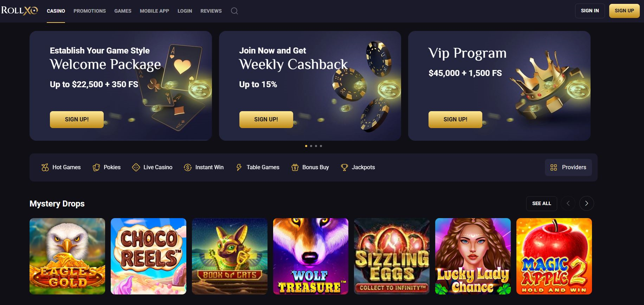Select the Instant Win coin icon
This screenshot has height=305, width=644.
coord(188,167)
